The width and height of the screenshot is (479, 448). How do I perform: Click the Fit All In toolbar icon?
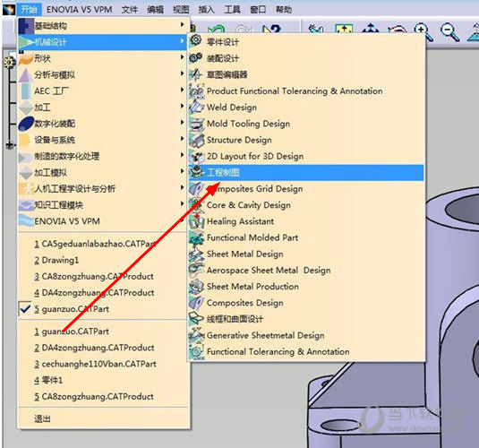coord(344,29)
